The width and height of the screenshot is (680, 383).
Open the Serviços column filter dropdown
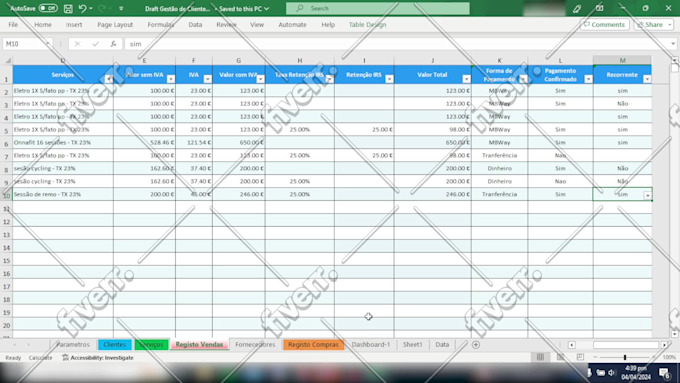(108, 79)
